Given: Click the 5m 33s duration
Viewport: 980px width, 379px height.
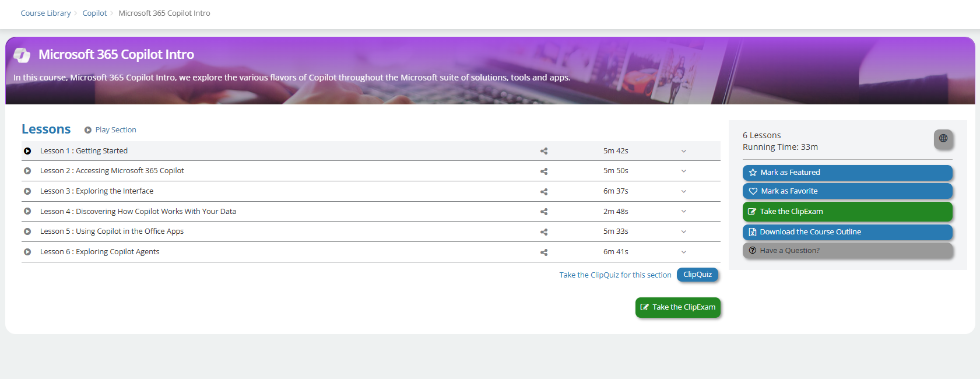Looking at the screenshot, I should coord(616,231).
